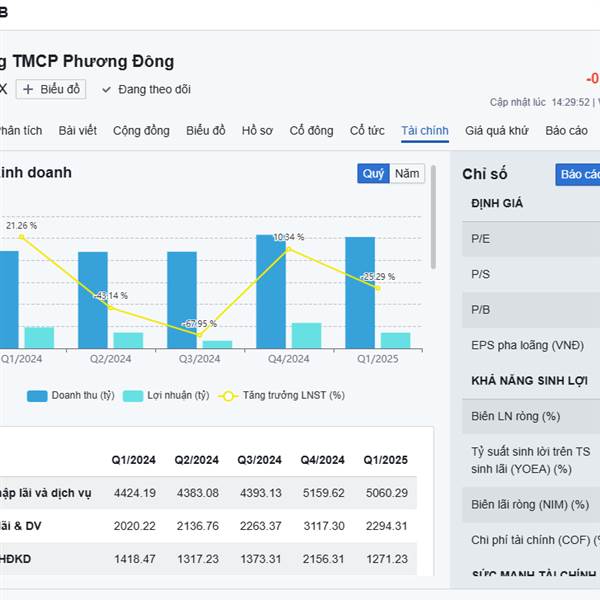Click the ĐỊNH GIÁ section heading
This screenshot has height=600, width=600.
[497, 203]
